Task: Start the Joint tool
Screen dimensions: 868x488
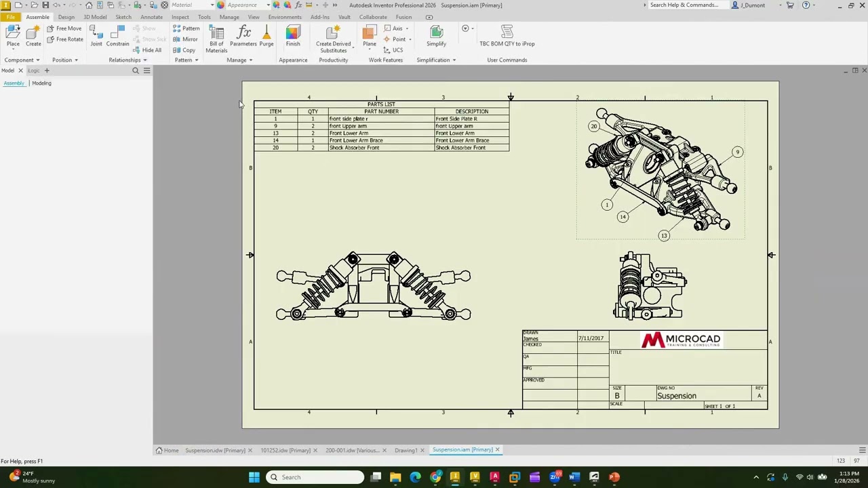Action: (x=96, y=36)
